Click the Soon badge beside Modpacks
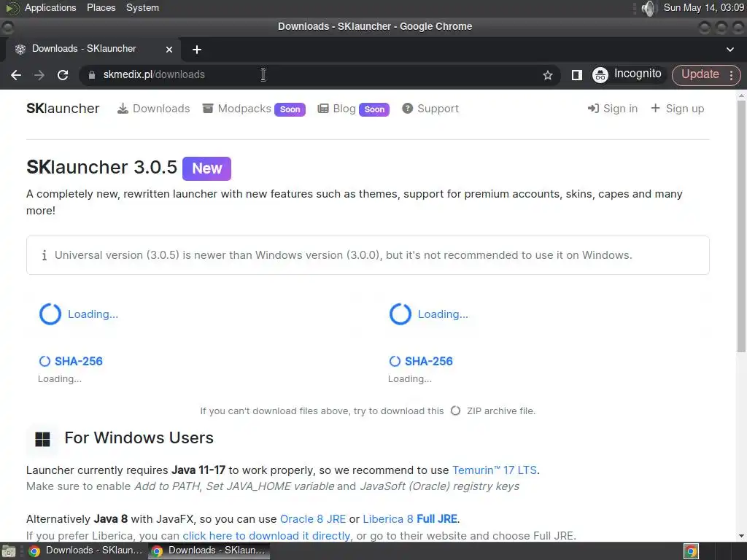The image size is (747, 560). coord(290,109)
